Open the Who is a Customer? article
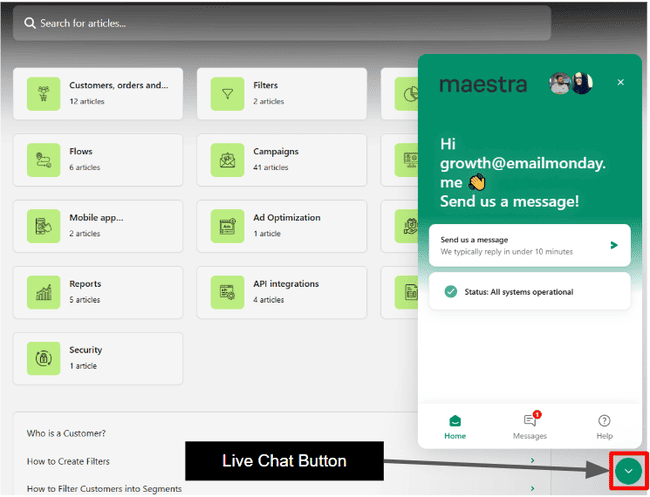Image resolution: width=650 pixels, height=497 pixels. 66,434
